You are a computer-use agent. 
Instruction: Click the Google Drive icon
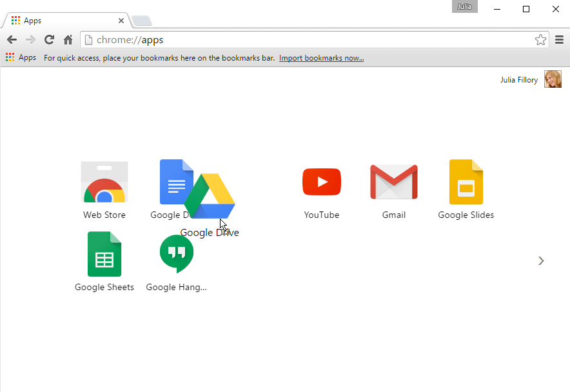pos(210,196)
